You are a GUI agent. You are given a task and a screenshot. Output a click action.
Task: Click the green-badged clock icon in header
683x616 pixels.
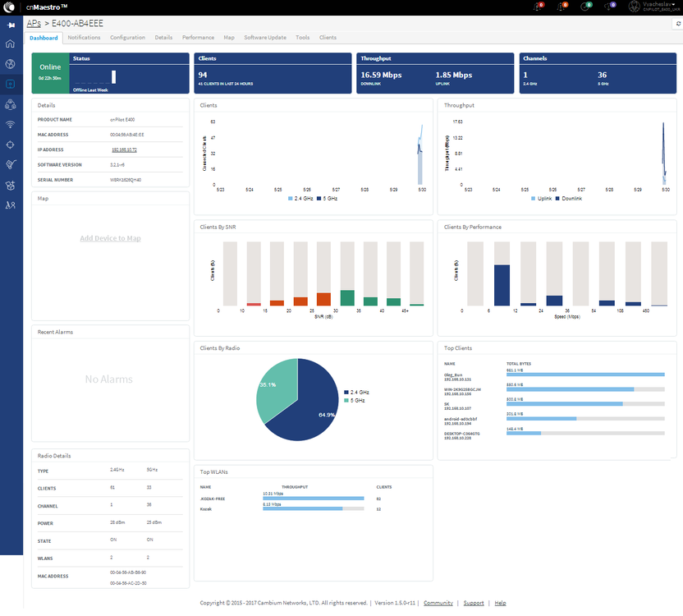coord(585,7)
